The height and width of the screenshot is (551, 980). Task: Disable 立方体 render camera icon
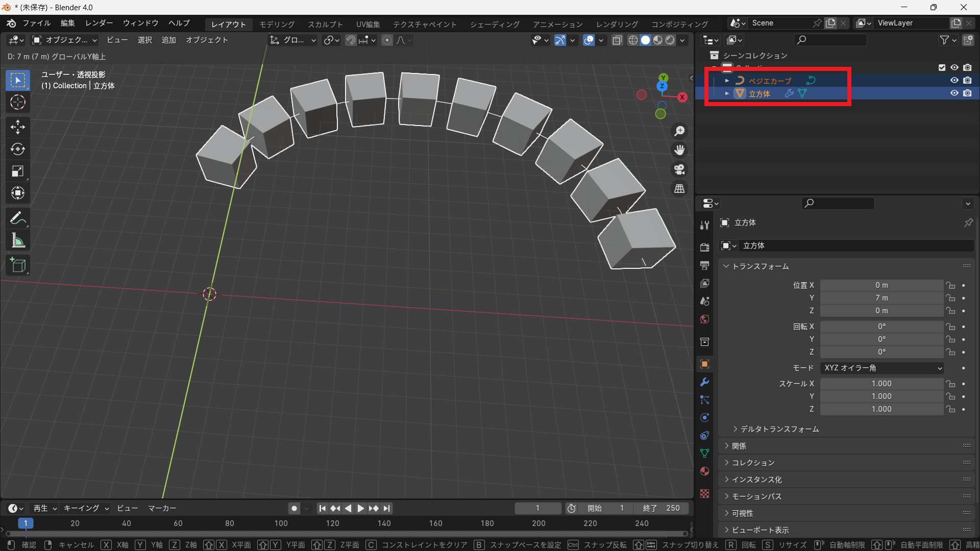click(967, 93)
